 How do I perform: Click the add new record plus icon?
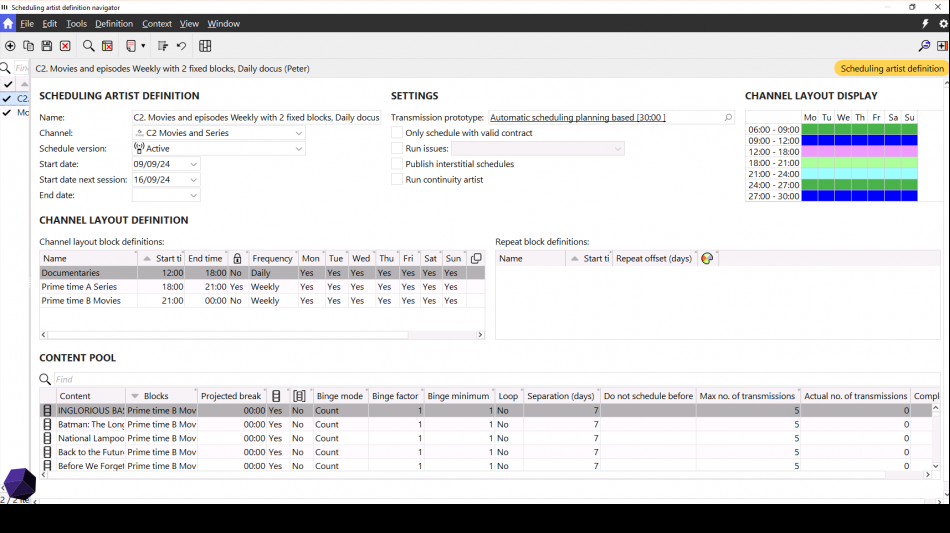coord(10,46)
